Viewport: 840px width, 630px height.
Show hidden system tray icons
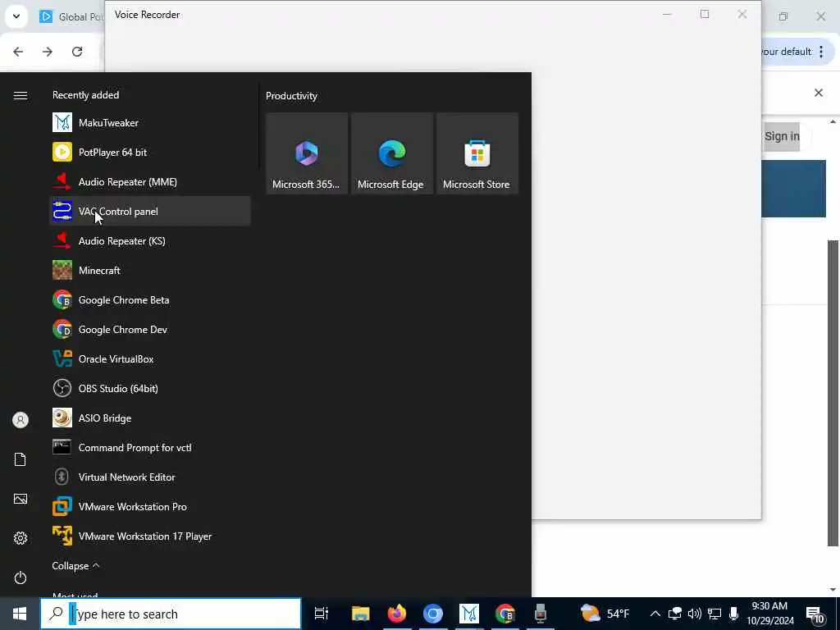pos(655,614)
